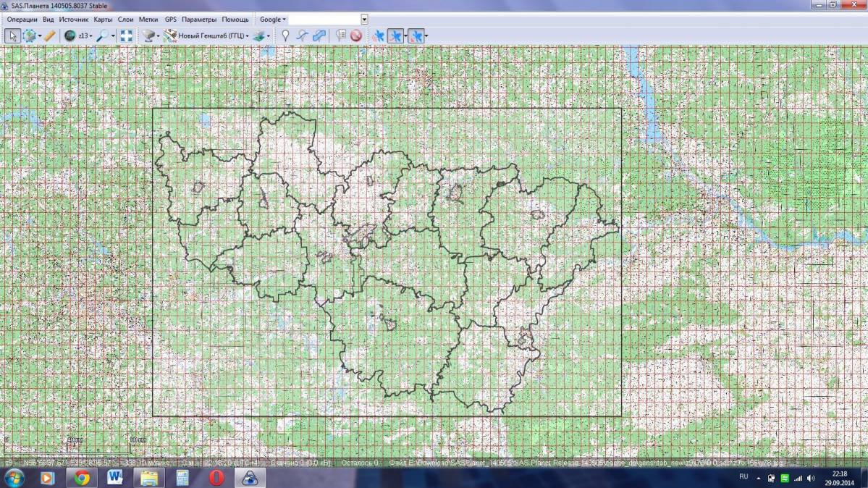Click the full screen map icon
Screen dimensions: 868x488
tap(126, 35)
